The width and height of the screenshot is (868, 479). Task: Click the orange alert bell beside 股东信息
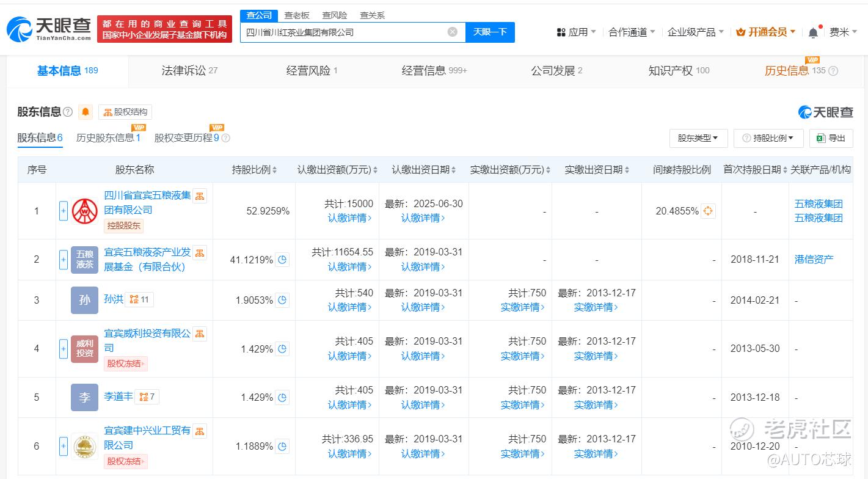[86, 112]
